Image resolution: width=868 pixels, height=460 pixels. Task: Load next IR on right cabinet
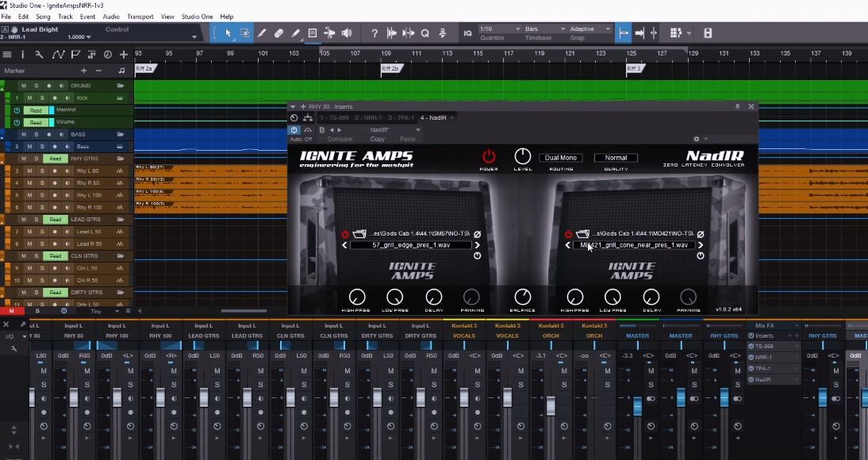coord(701,245)
